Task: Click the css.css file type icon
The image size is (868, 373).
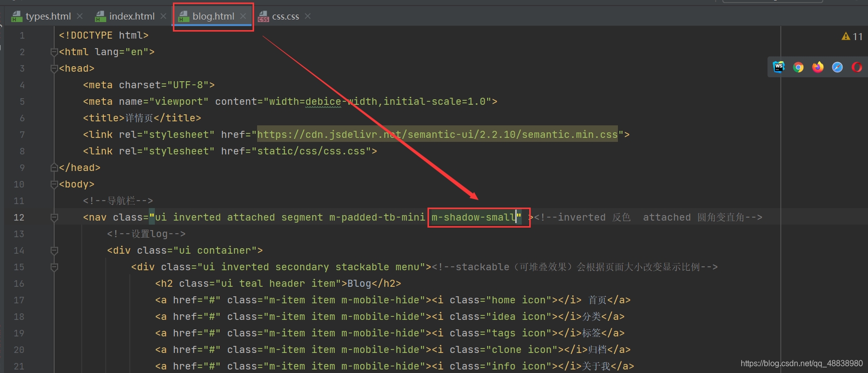Action: pos(264,17)
